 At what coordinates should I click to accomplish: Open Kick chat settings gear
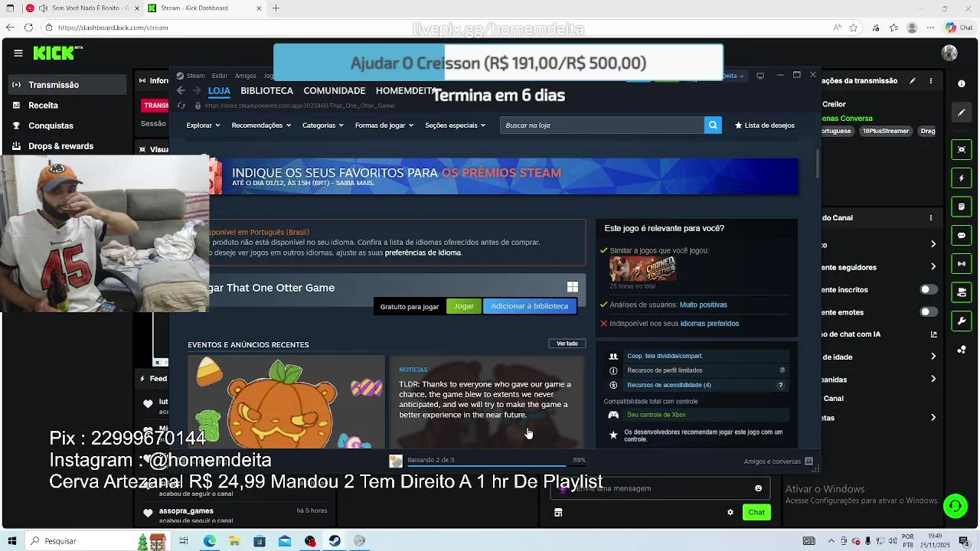tap(730, 512)
